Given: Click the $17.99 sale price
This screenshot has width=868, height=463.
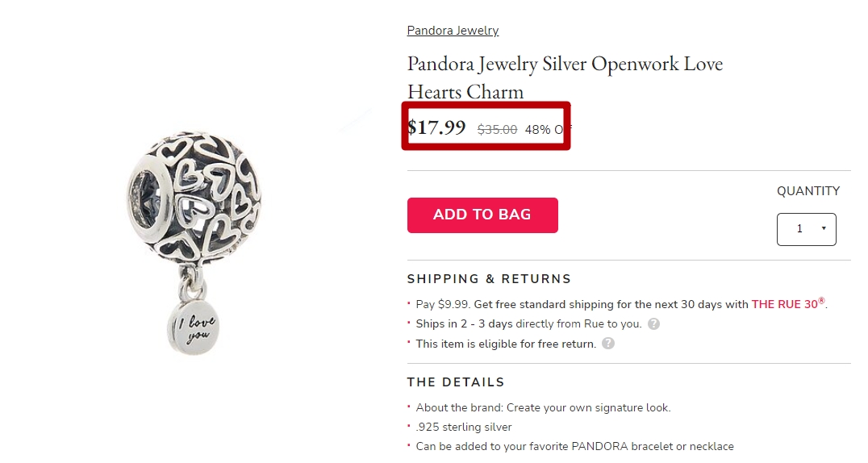Looking at the screenshot, I should click(436, 127).
